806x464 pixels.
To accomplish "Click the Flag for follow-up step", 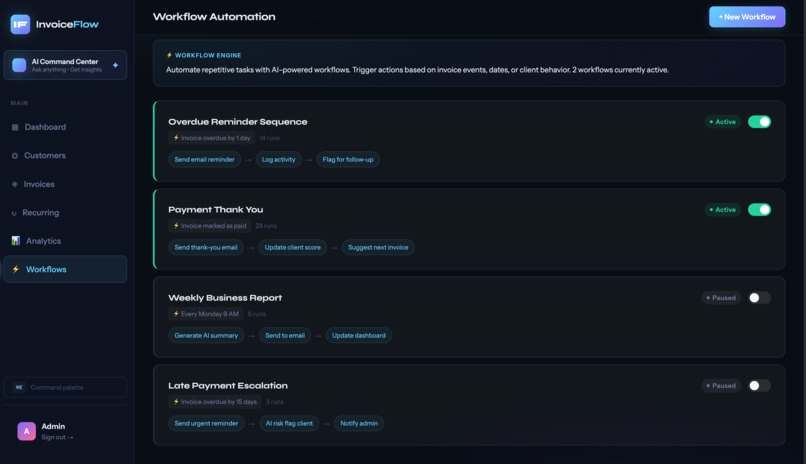I will pos(348,159).
